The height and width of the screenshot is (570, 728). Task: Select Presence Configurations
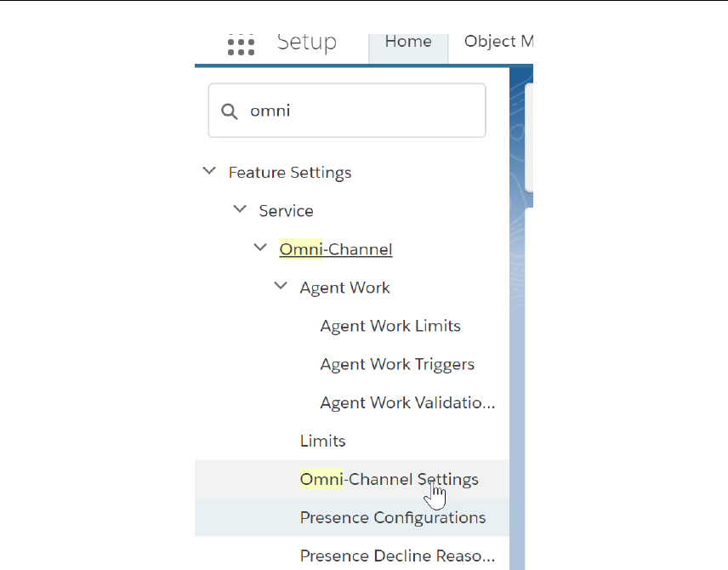(x=393, y=517)
